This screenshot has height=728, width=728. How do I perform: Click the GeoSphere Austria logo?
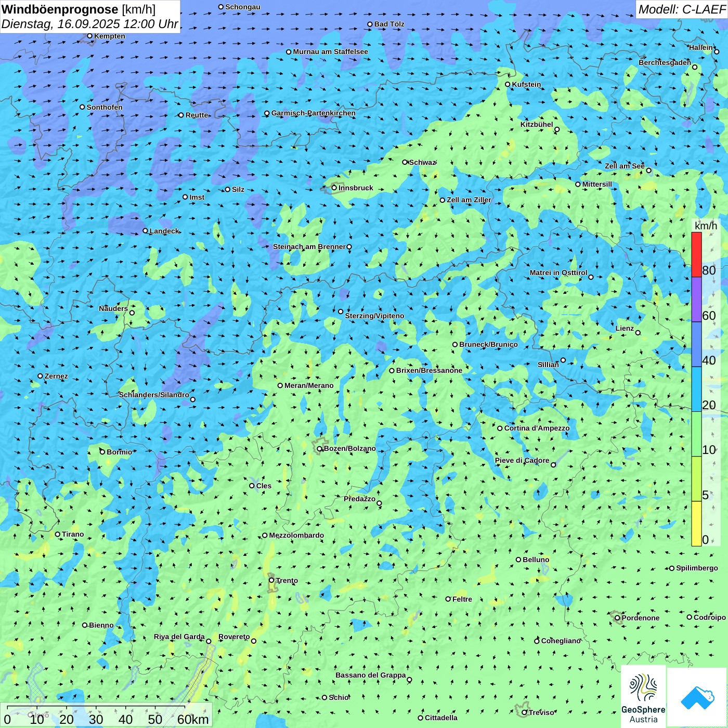[643, 696]
